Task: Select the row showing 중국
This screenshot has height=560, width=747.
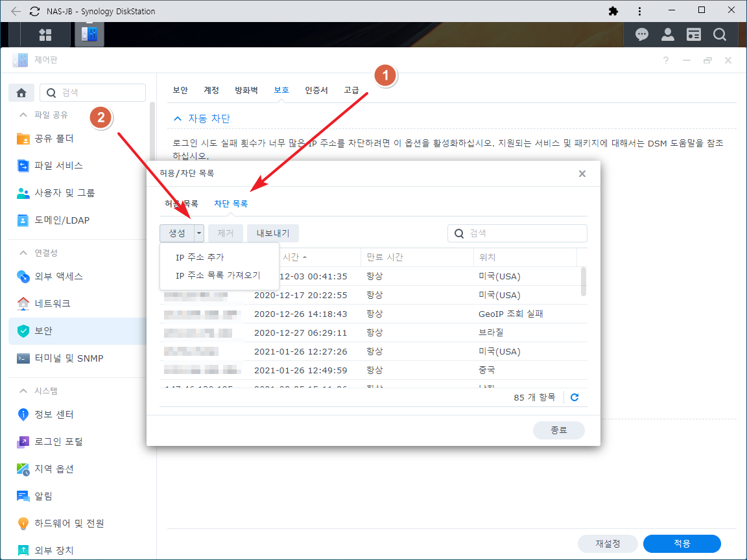Action: [373, 370]
